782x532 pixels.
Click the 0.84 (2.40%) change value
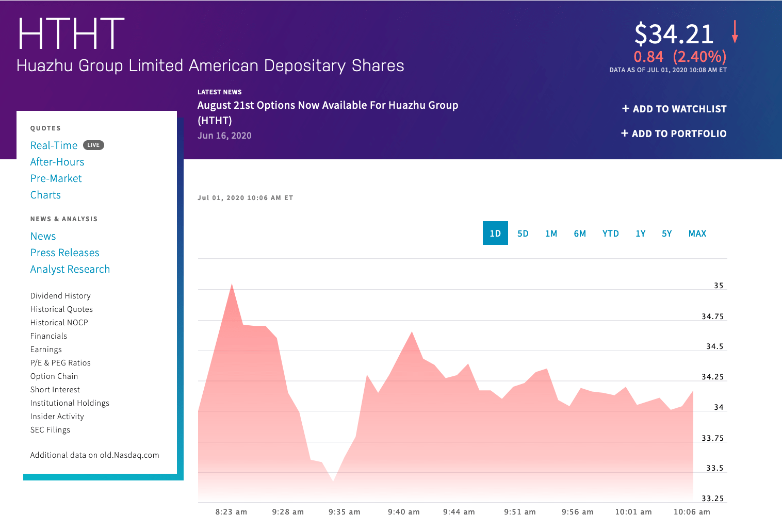coord(680,56)
